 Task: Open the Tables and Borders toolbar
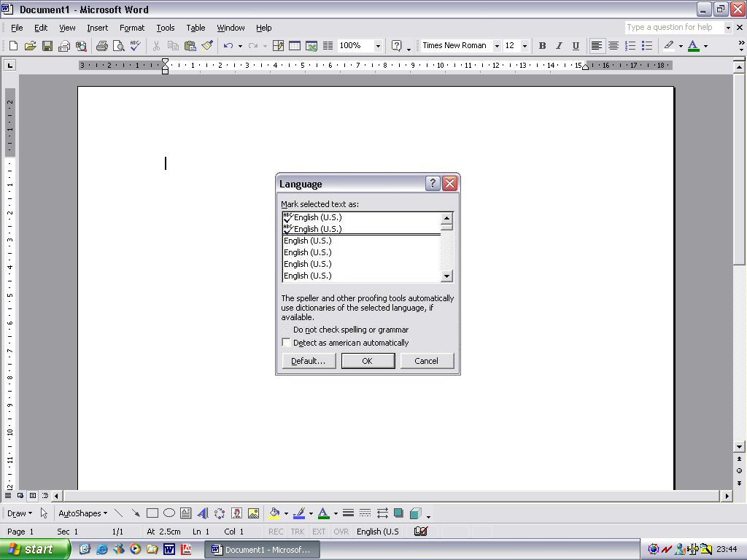(278, 46)
